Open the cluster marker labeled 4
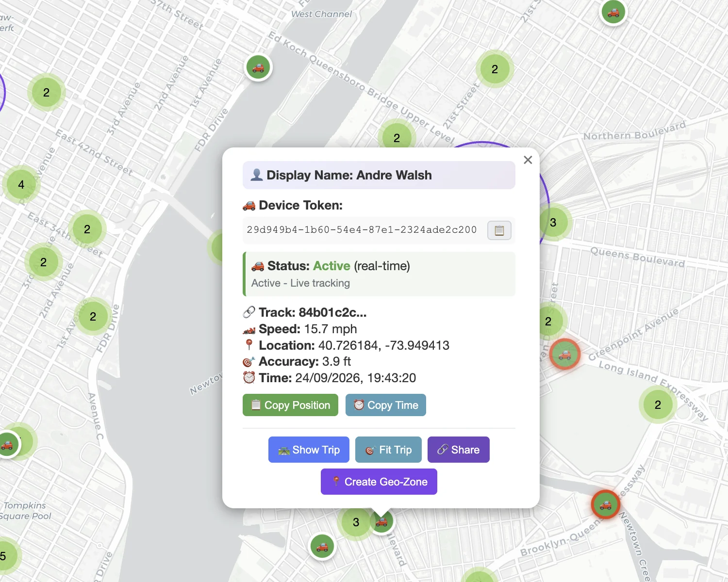 pyautogui.click(x=21, y=185)
